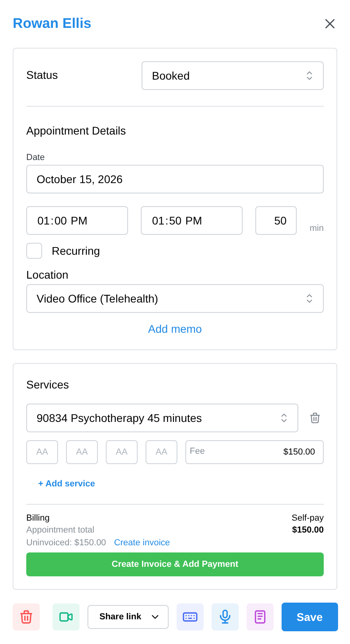The image size is (350, 644).
Task: Close the Rowan Ellis appointment panel
Action: (x=330, y=24)
